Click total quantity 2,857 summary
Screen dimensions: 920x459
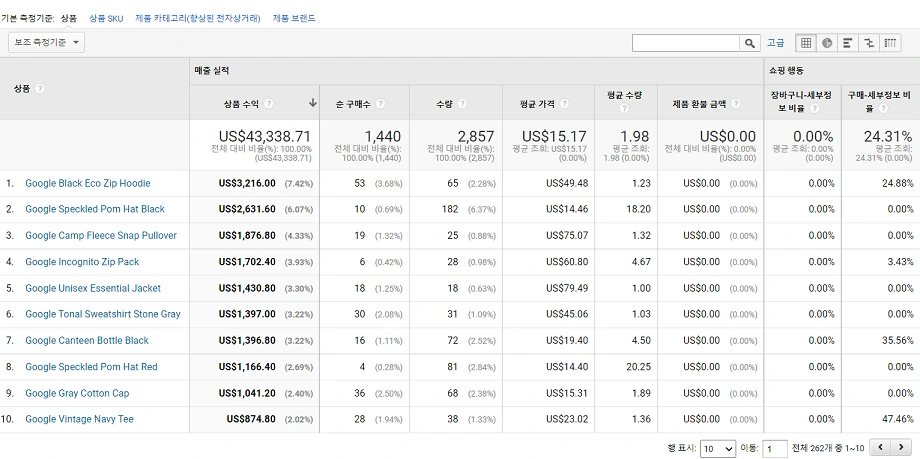coord(476,137)
